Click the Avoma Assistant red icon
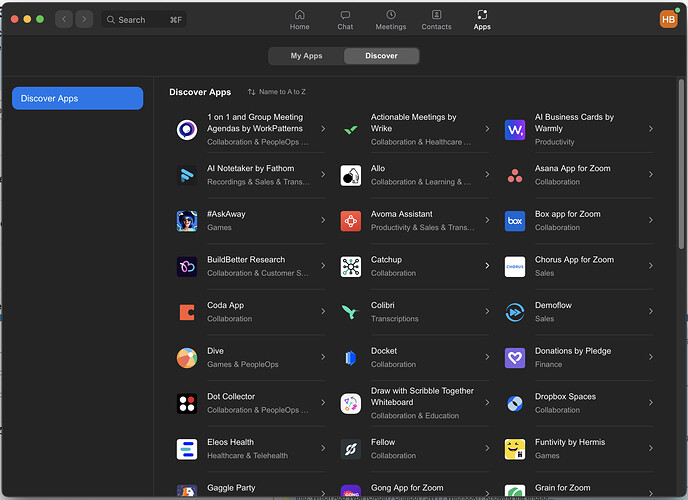 coord(351,221)
